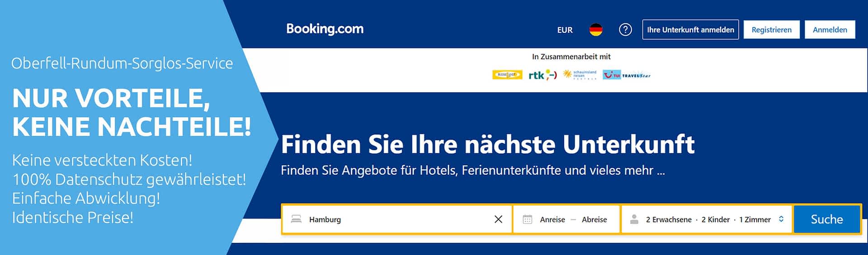Click the Anmelden login button
The height and width of the screenshot is (255, 868).
830,30
